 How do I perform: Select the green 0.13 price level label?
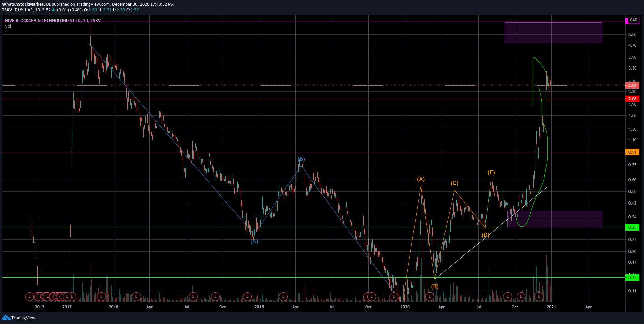pyautogui.click(x=632, y=278)
